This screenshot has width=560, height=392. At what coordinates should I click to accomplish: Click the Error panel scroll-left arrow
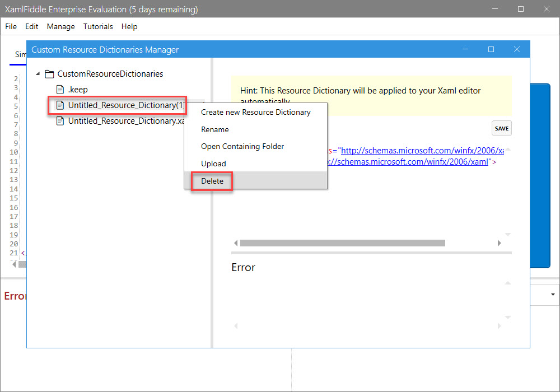point(236,325)
